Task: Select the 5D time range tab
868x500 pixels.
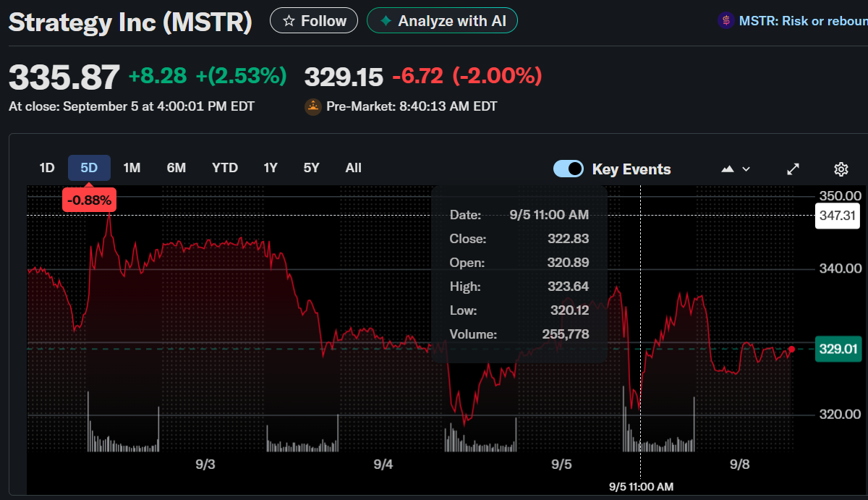Action: click(x=89, y=168)
